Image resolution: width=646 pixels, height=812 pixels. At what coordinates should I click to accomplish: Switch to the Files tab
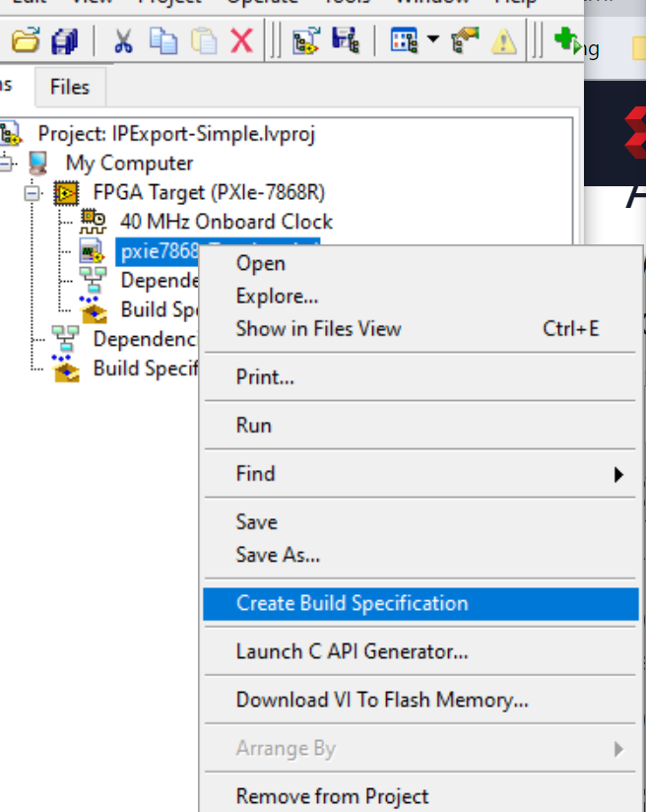[x=70, y=87]
